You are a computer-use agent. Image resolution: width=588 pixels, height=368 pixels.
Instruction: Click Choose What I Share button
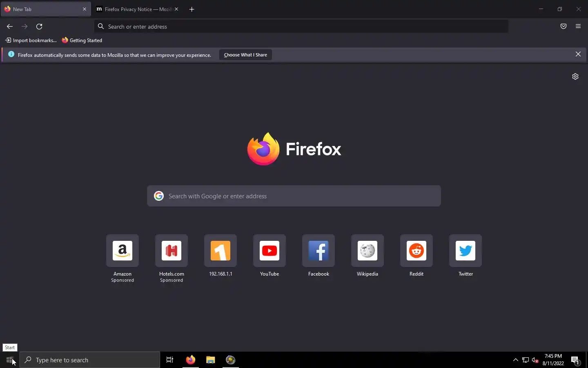[245, 55]
